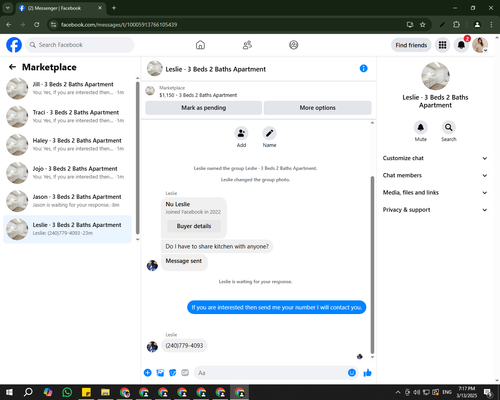Open Jason's apartment conversation
Screen dimensions: 500x400
tap(68, 201)
